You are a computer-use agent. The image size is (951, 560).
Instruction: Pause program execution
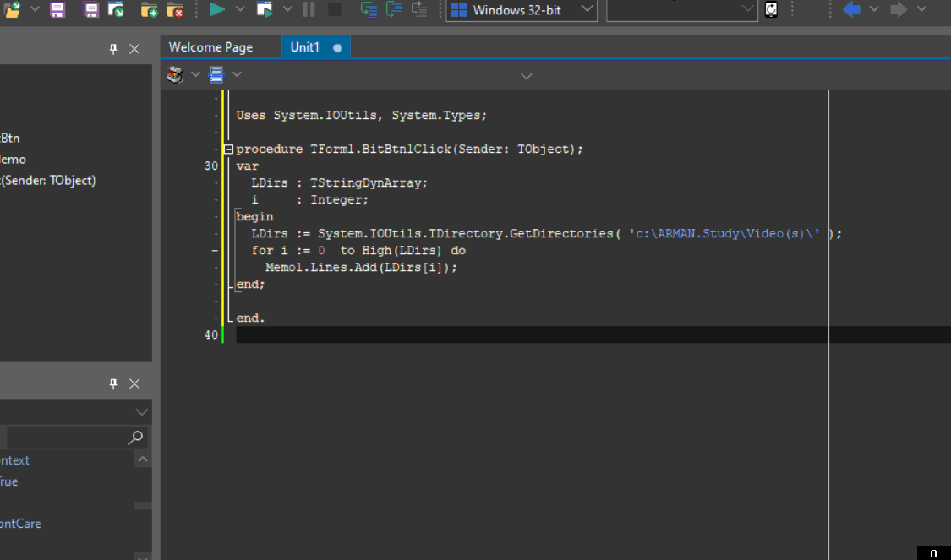[x=309, y=9]
